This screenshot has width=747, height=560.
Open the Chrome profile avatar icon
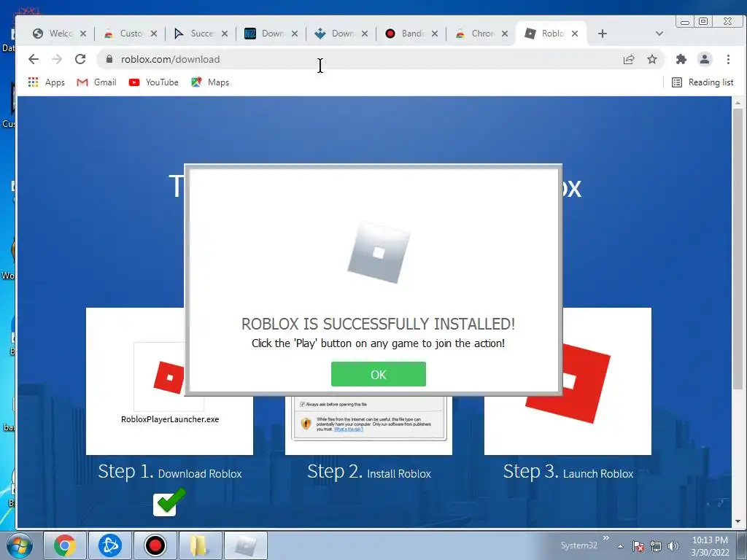705,59
